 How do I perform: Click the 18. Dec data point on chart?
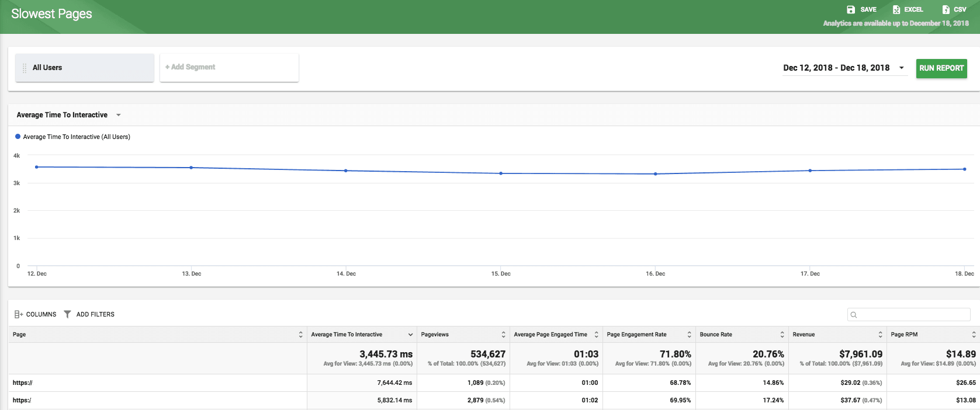[964, 169]
